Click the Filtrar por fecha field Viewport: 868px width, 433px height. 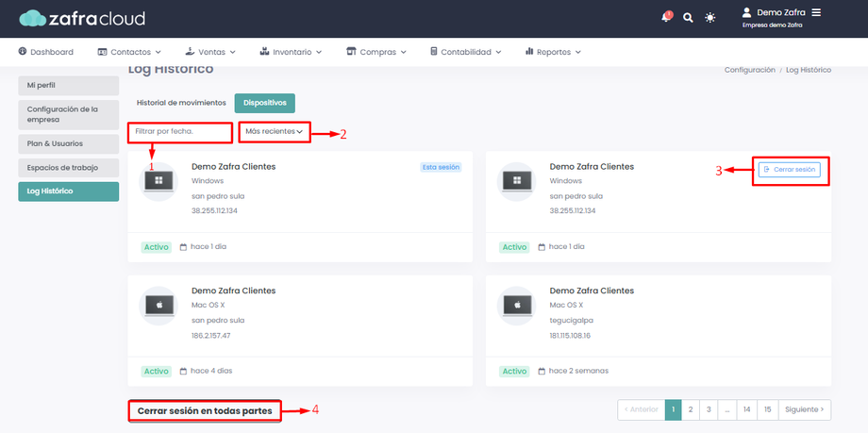coord(180,132)
